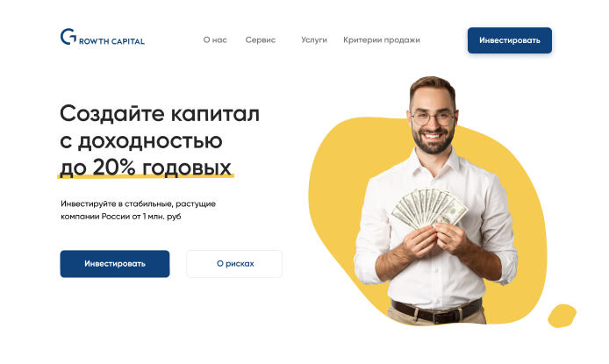Click the с доходностью headline line
This screenshot has height=364, width=609.
141,141
